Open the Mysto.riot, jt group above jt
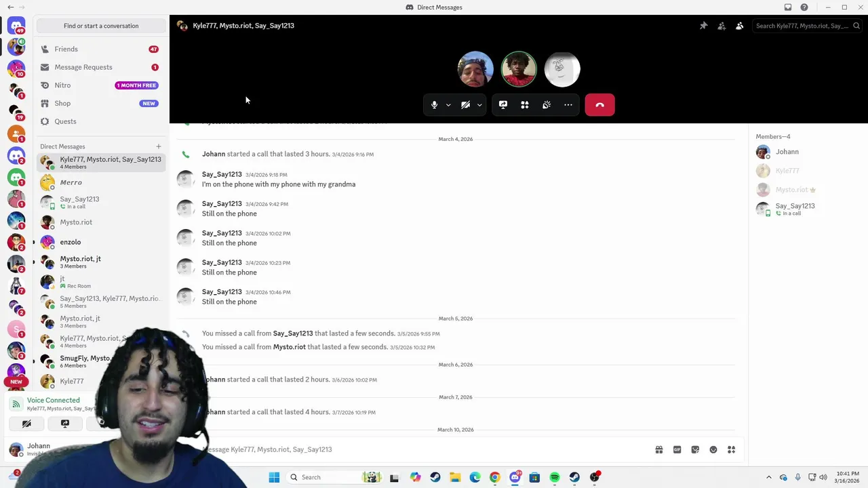This screenshot has height=488, width=868. point(101,262)
